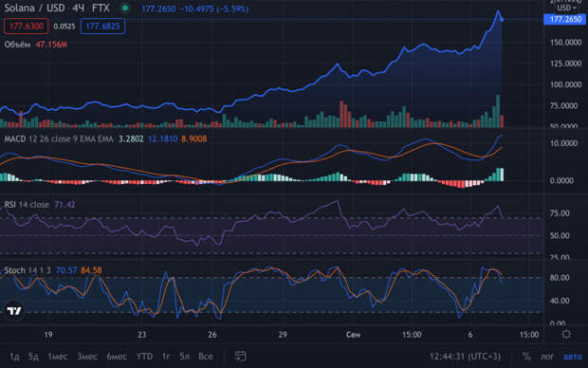This screenshot has height=368, width=588.
Task: Click the TradingView logo icon
Action: (x=14, y=310)
